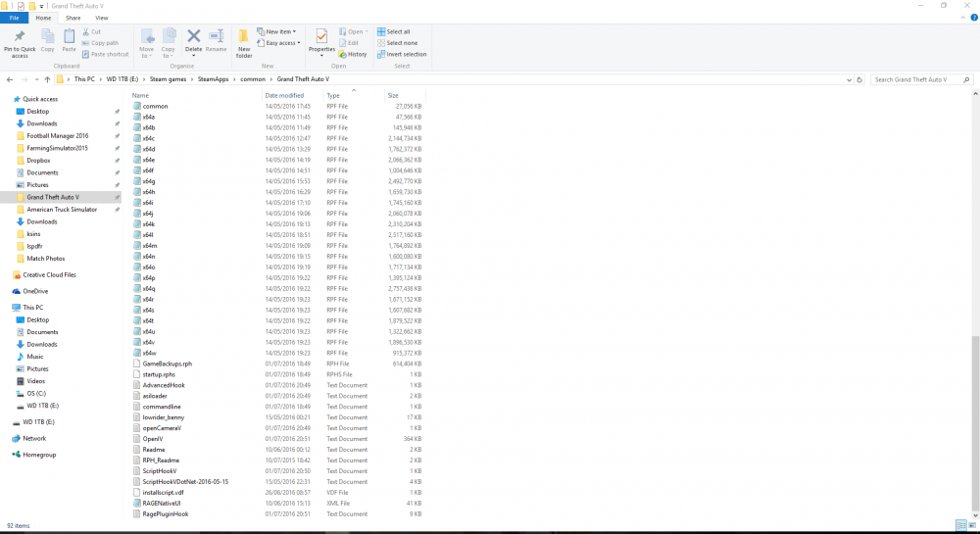The image size is (980, 534).
Task: Click the Select all icon
Action: coord(381,31)
